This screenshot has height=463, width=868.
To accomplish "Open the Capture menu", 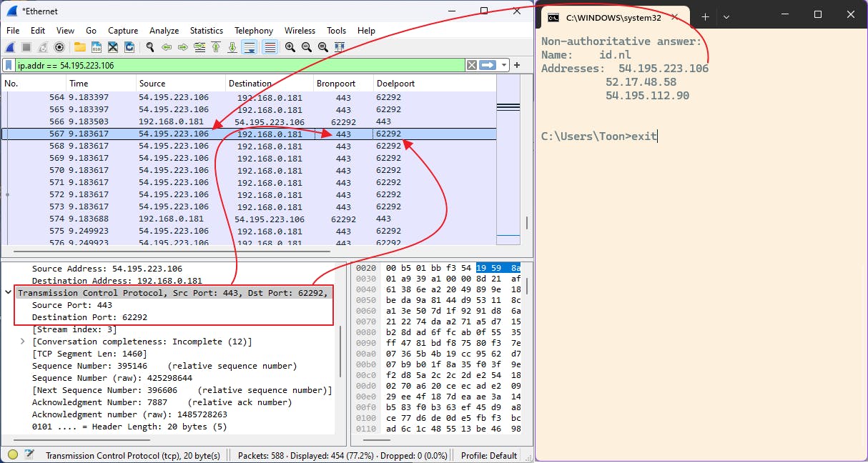I will pyautogui.click(x=123, y=31).
